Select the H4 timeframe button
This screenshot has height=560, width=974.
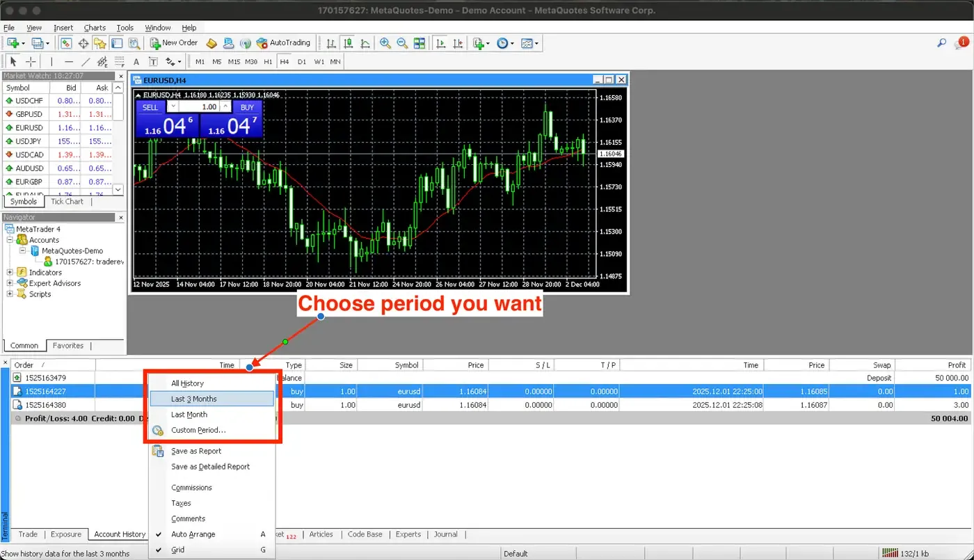(x=285, y=61)
